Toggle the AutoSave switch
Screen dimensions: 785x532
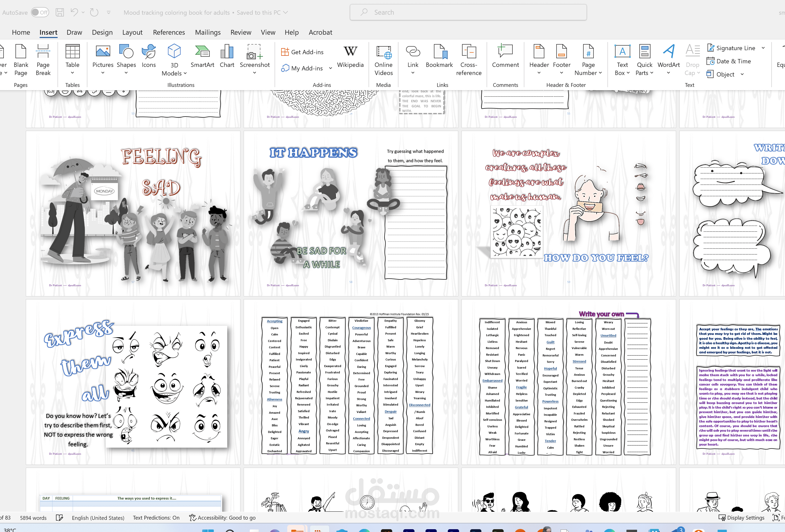tap(40, 12)
